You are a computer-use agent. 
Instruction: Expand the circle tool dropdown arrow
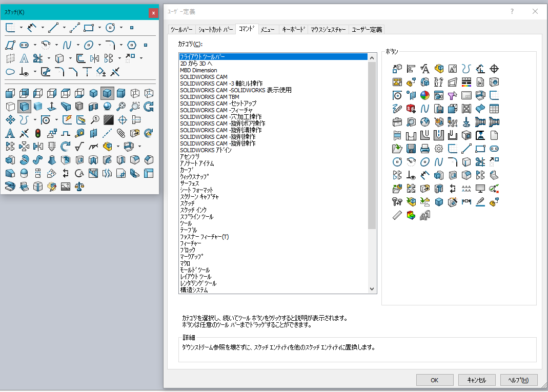tap(121, 28)
